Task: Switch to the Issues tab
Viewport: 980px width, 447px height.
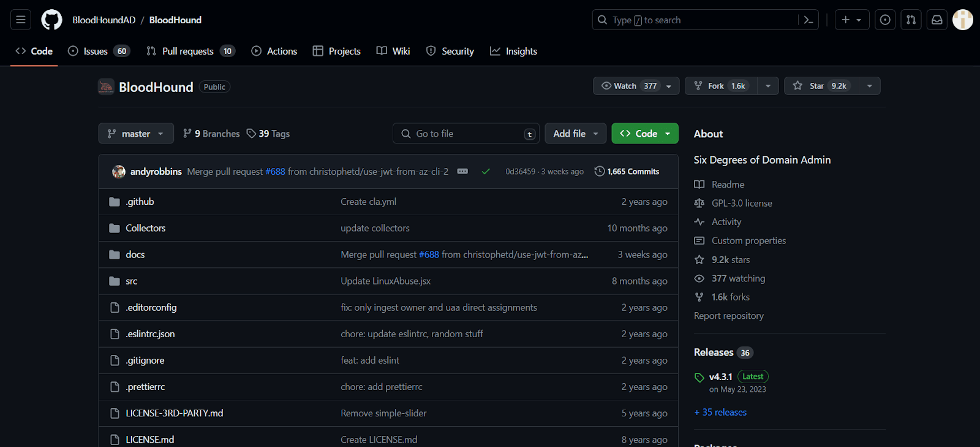Action: (99, 51)
